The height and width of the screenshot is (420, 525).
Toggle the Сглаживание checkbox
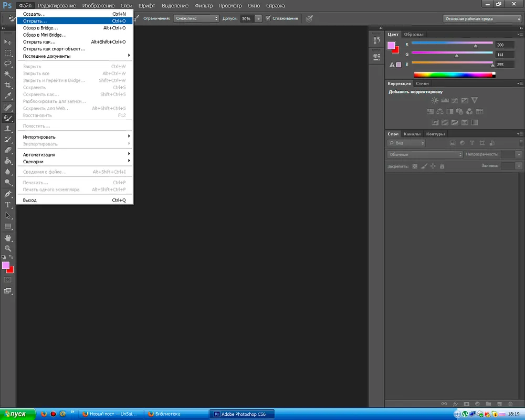[268, 18]
